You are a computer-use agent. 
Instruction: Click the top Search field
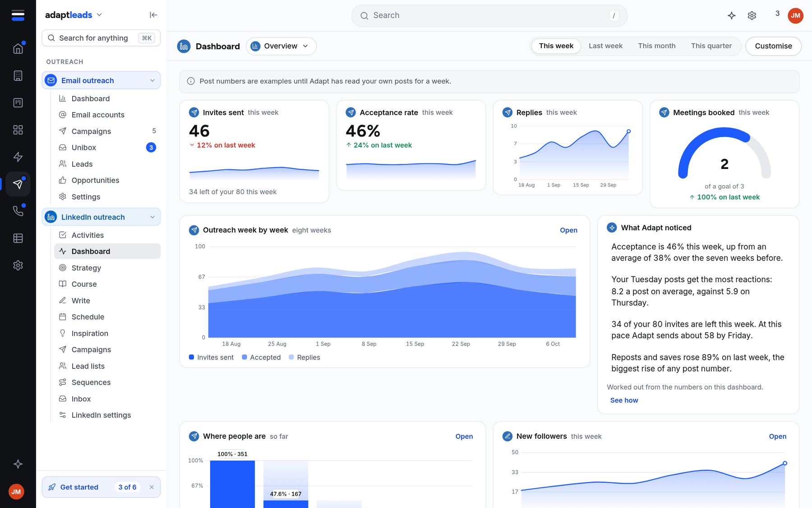[489, 16]
